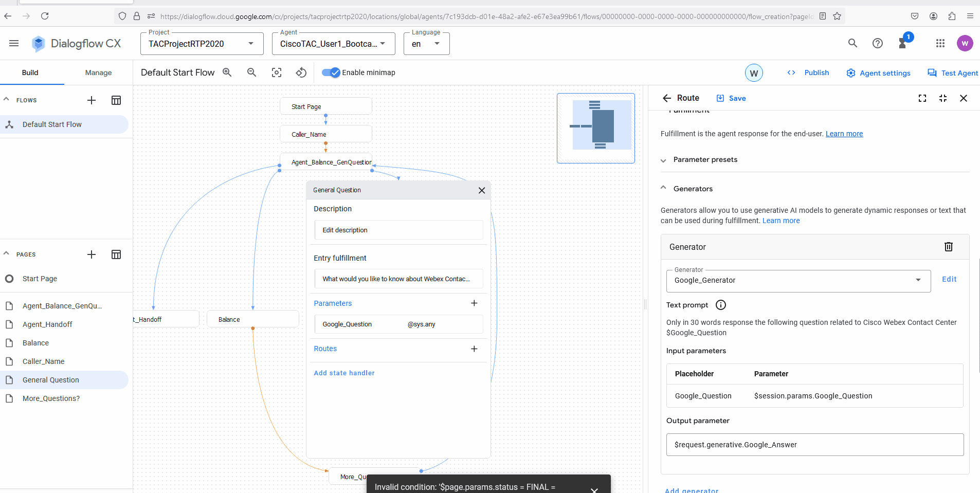The width and height of the screenshot is (980, 493).
Task: Toggle the Enable minimap switch
Action: pos(331,72)
